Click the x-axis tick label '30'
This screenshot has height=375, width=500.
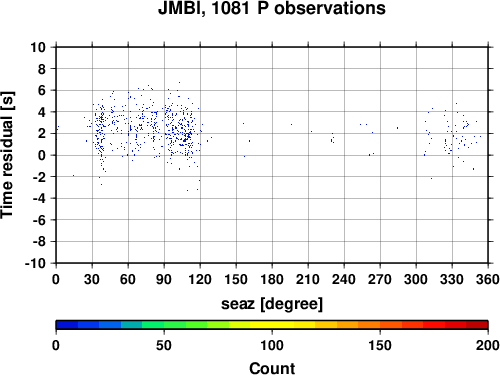92,279
